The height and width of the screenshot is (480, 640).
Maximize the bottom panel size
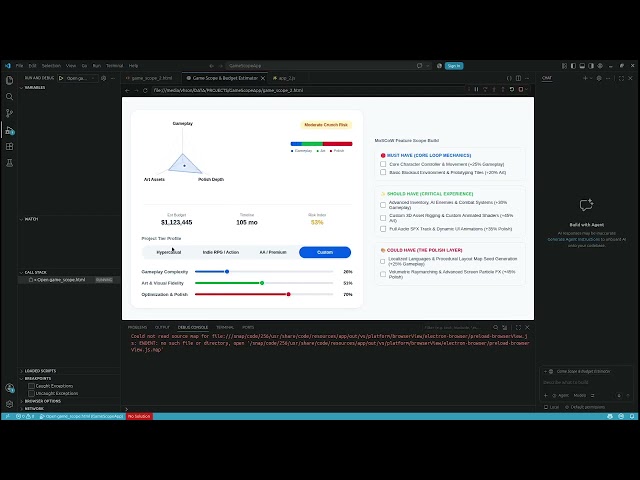(x=518, y=327)
